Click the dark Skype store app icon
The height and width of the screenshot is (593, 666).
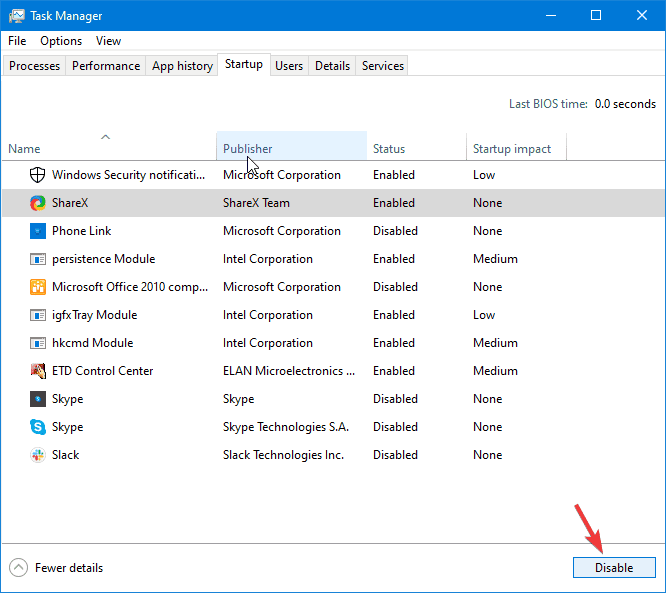tap(37, 399)
